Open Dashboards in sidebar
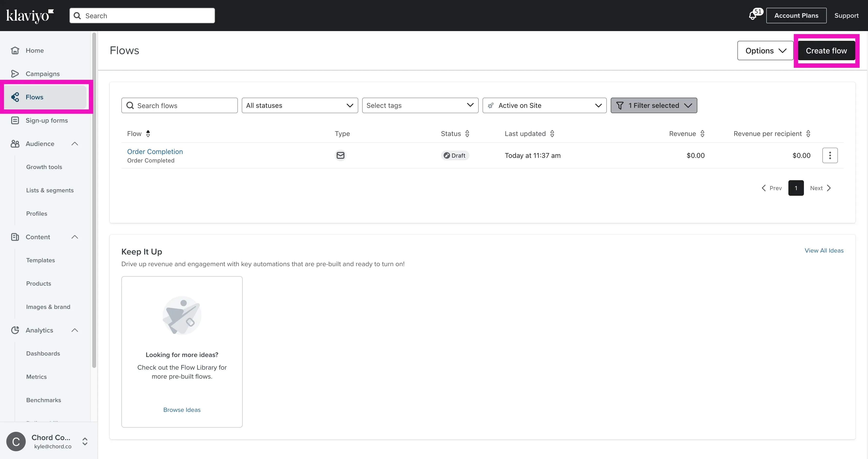Screen dimensions: 868x459 (x=43, y=353)
